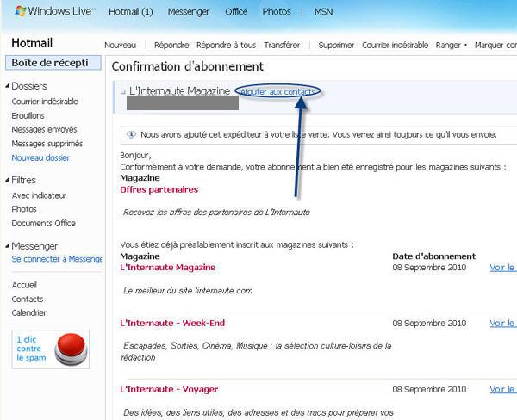Select the Photos filter in sidebar
Viewport: 517px width, 420px height.
24,209
